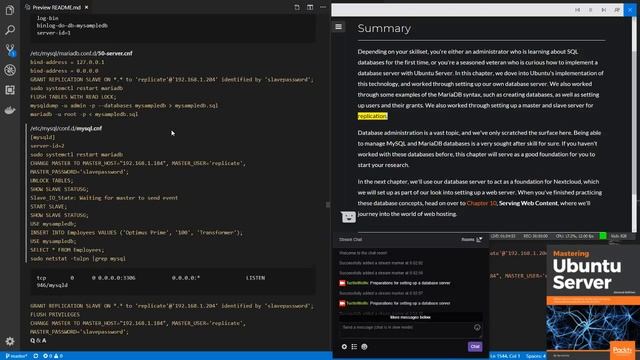Click the chat bubble icon beside the summary
Viewport: 640px width, 360px height.
pyautogui.click(x=349, y=217)
